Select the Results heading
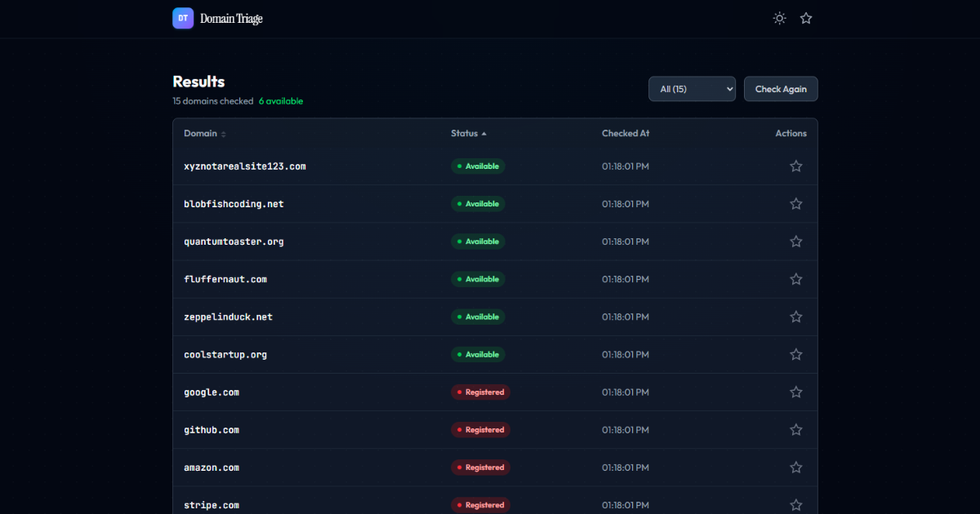This screenshot has height=514, width=980. coord(197,82)
